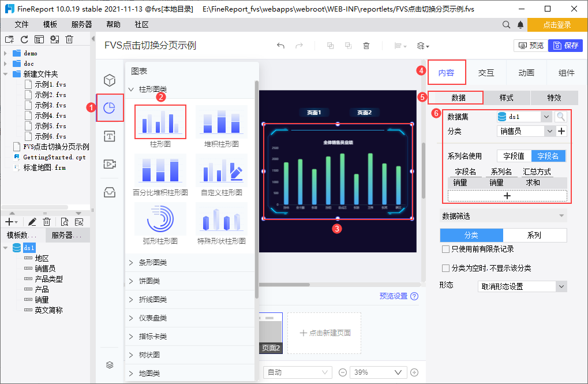588x384 pixels.
Task: Expand the 数据筛选 section
Action: tap(503, 216)
